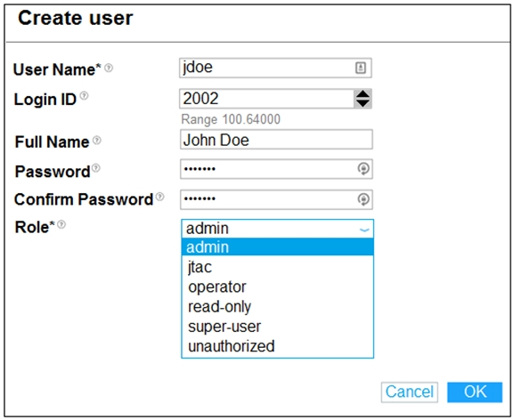Click the help icon beside Full Name
The image size is (514, 420).
tap(97, 140)
